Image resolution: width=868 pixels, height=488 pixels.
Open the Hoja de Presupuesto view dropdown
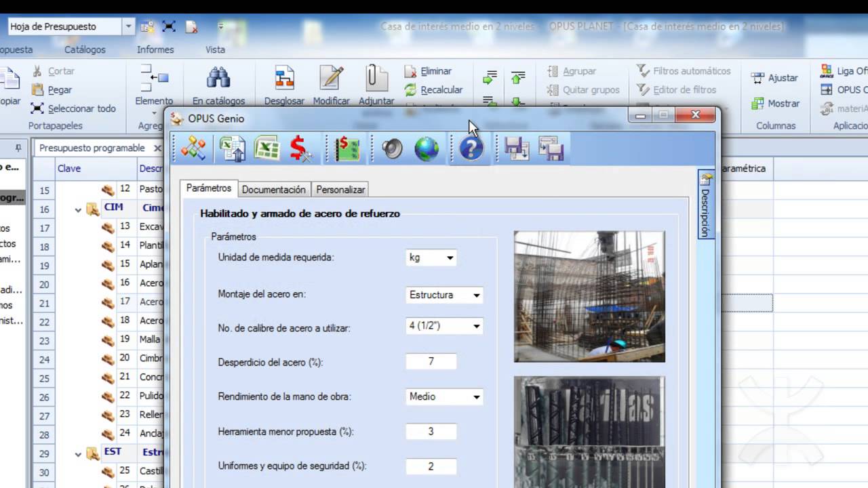point(129,26)
